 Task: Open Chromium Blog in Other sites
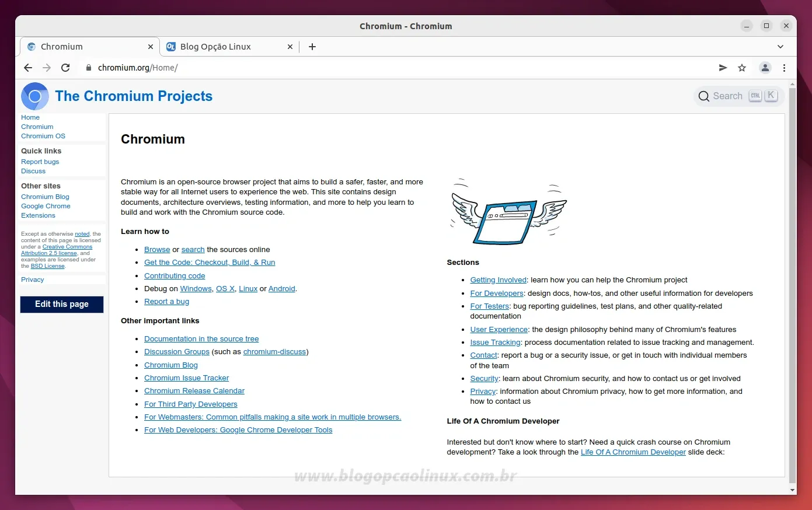45,197
